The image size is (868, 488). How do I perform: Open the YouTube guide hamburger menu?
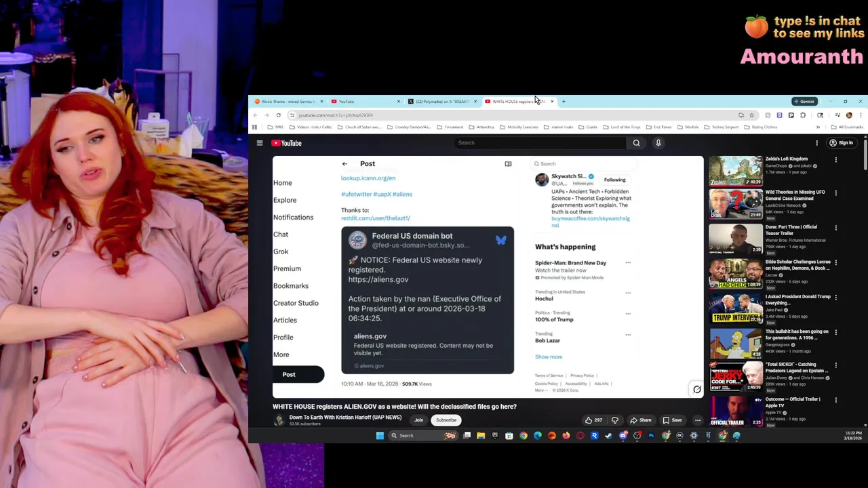[260, 143]
